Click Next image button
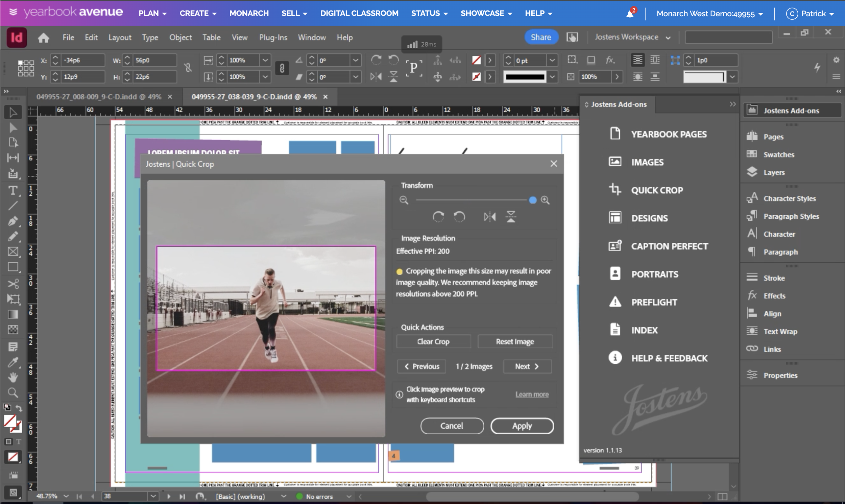The image size is (845, 504). coord(527,366)
